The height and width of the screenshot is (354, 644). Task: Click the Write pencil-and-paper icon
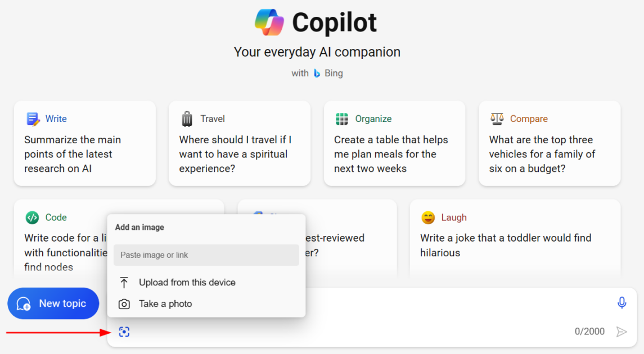(33, 119)
